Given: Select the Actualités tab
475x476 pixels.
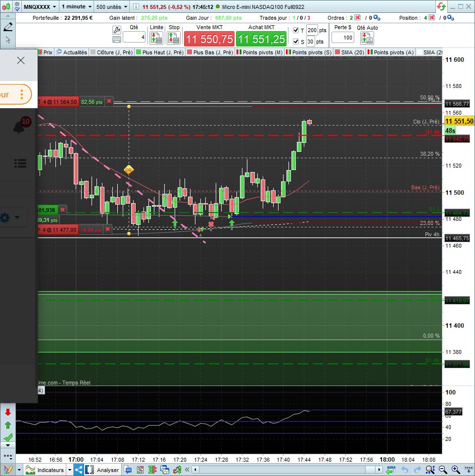Looking at the screenshot, I should tap(72, 52).
